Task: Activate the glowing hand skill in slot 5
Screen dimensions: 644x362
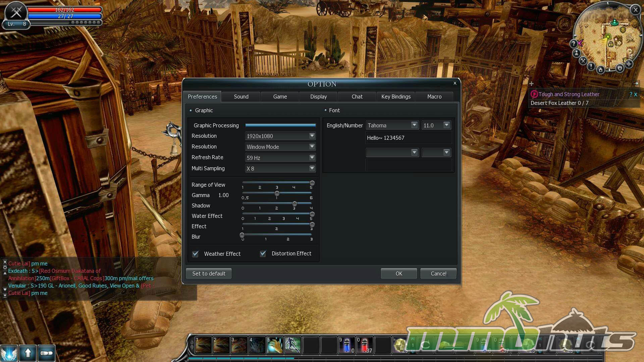Action: pos(275,345)
